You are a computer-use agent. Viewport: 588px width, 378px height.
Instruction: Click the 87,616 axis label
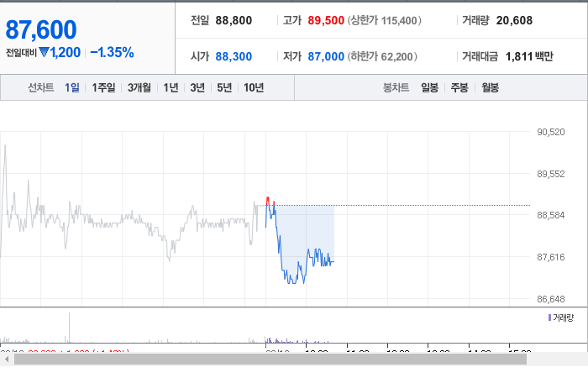pos(551,257)
